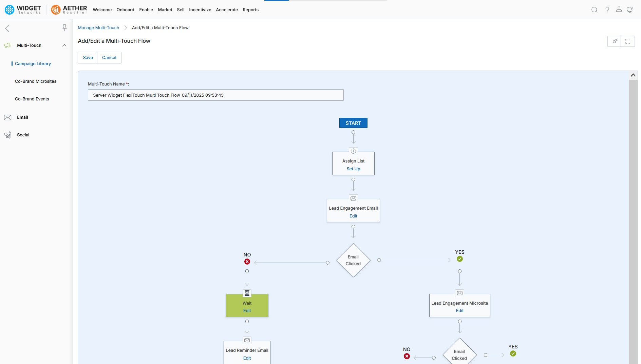The image size is (641, 364).
Task: Open the Incentivize menu
Action: (200, 10)
